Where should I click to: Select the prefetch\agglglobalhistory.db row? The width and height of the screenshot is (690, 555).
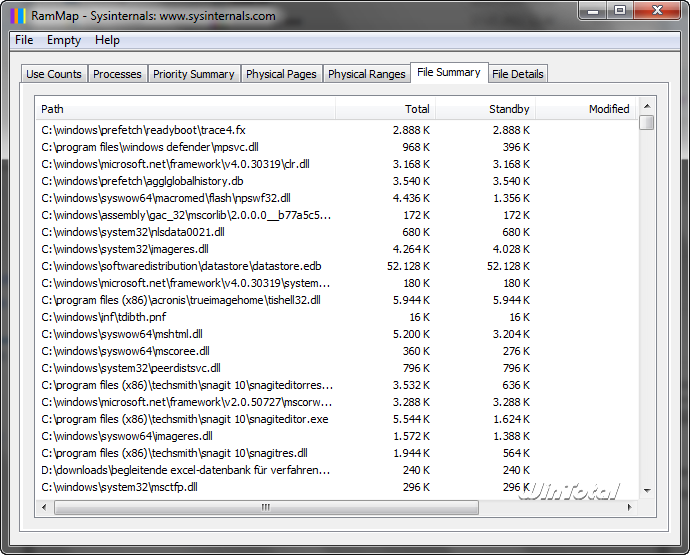coord(336,181)
